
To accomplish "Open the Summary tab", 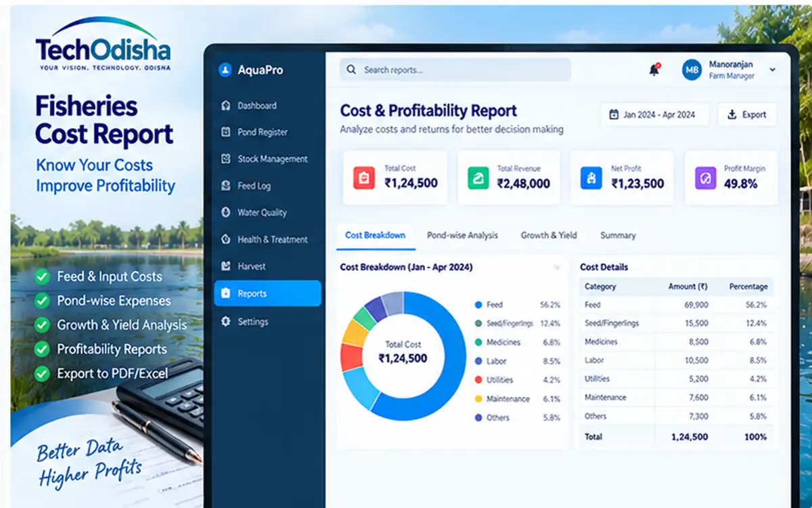I will click(618, 235).
